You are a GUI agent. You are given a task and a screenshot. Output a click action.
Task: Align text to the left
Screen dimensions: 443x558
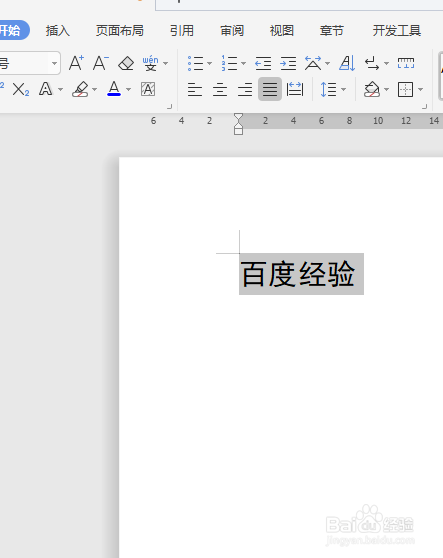tap(195, 89)
